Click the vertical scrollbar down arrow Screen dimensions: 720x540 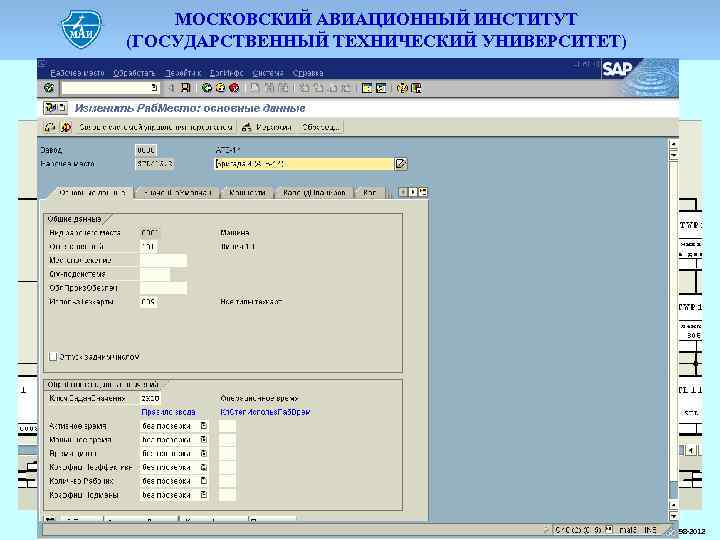click(x=674, y=516)
